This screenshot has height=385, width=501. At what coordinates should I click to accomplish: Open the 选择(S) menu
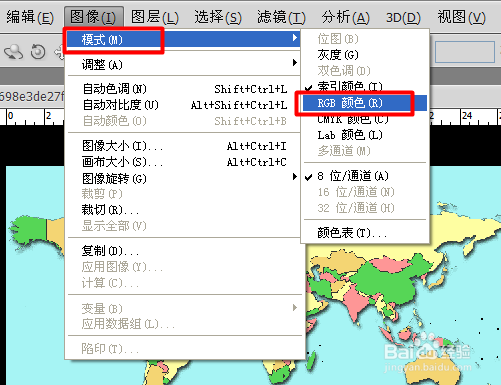218,17
